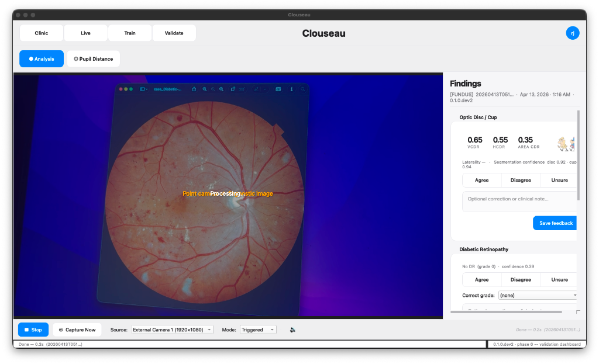Switch to the Validate tab
This screenshot has height=364, width=599.
(174, 33)
